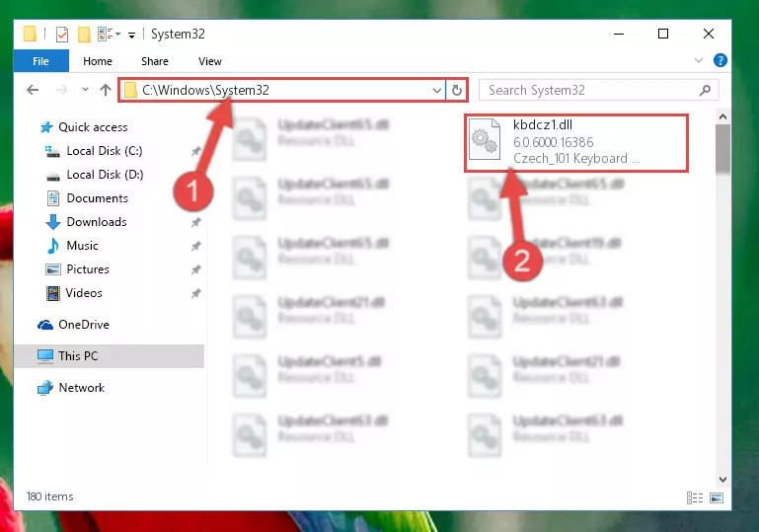The width and height of the screenshot is (759, 532).
Task: Click the New folder icon in title bar
Action: [84, 35]
